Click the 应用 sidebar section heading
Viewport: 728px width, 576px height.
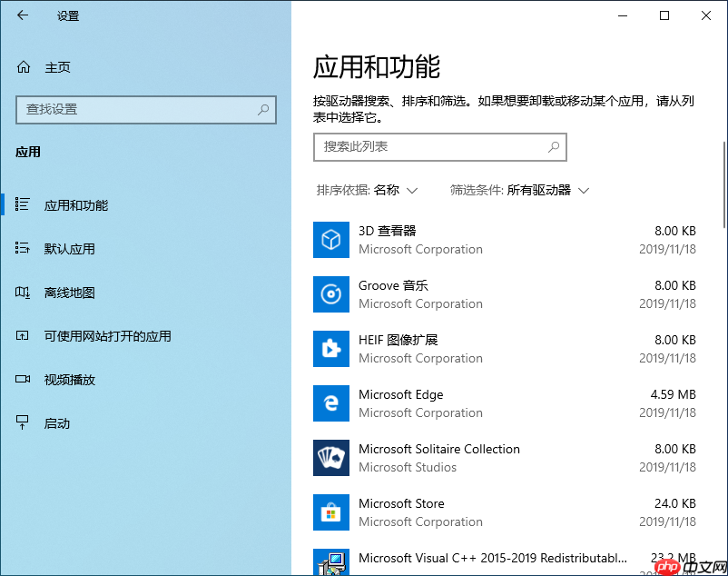point(28,152)
